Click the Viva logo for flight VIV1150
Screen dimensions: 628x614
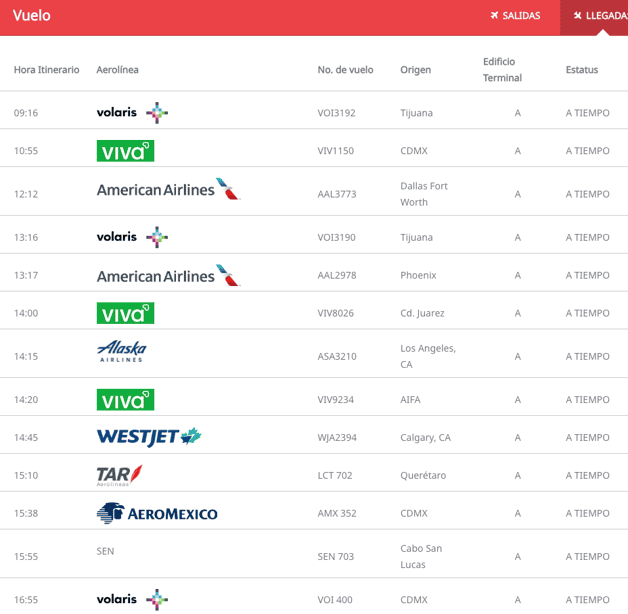[125, 151]
